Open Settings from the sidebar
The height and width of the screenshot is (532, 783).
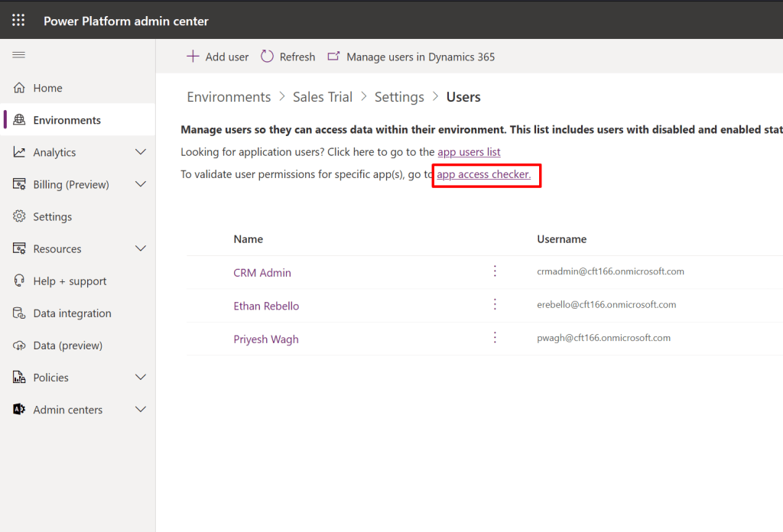[77, 216]
